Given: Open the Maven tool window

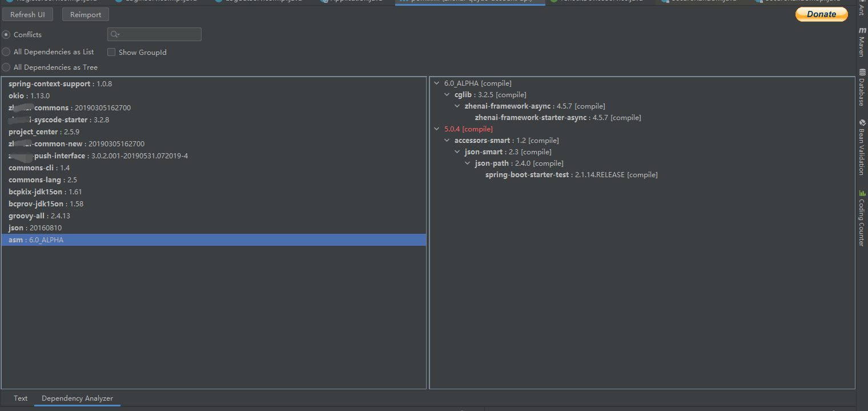Looking at the screenshot, I should coord(862,43).
